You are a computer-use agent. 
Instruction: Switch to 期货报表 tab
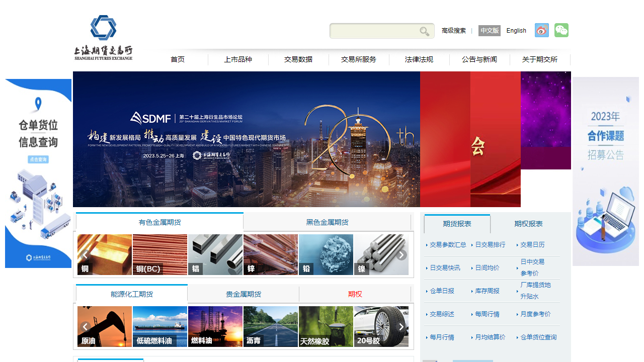[x=457, y=224]
